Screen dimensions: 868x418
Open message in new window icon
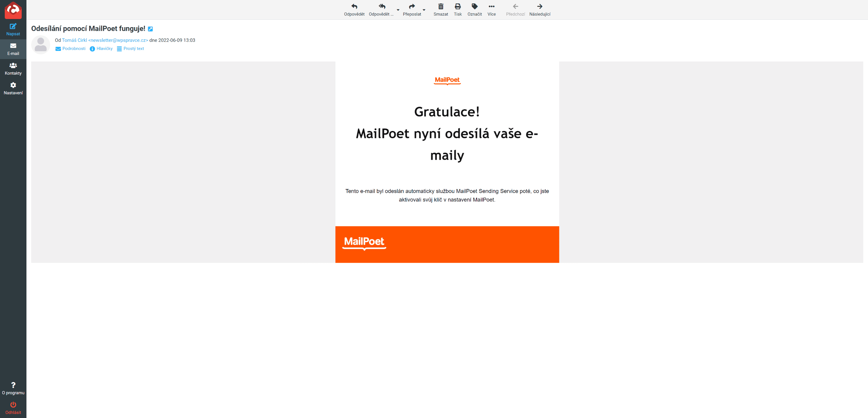pyautogui.click(x=150, y=29)
